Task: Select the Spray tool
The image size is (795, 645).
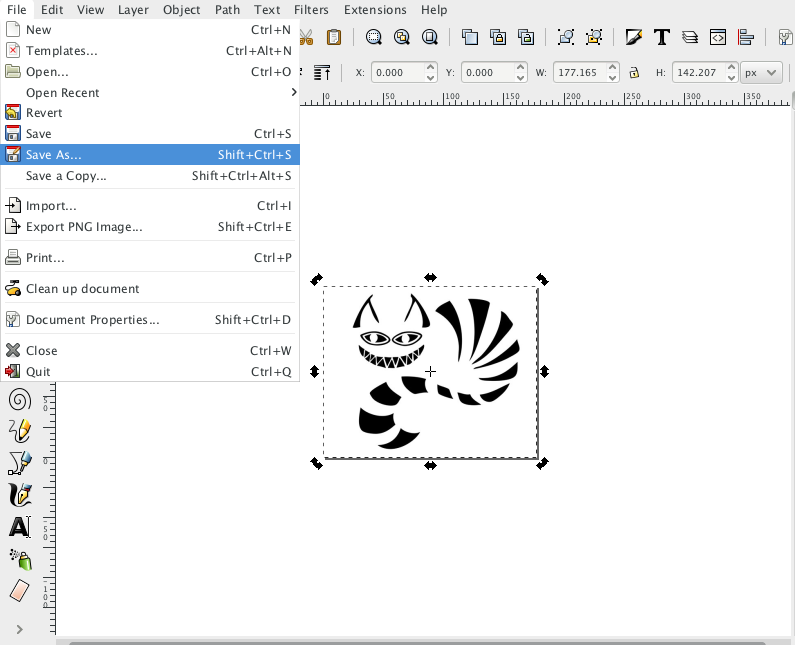Action: coord(20,559)
